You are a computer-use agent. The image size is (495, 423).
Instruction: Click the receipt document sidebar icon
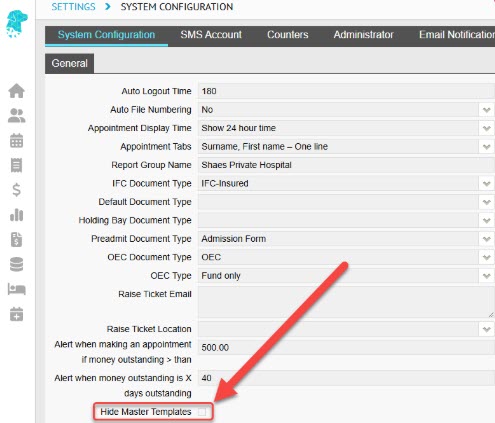tap(16, 165)
